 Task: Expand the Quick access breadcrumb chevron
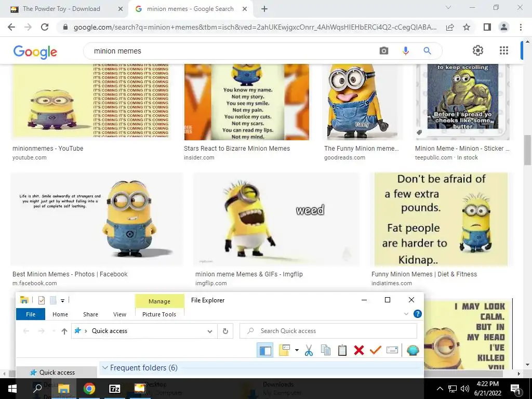pyautogui.click(x=86, y=331)
